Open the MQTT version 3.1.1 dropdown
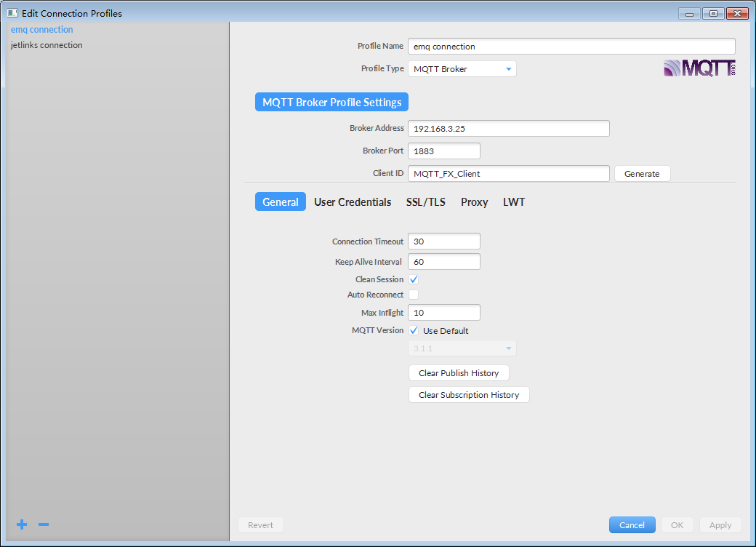 coord(462,348)
